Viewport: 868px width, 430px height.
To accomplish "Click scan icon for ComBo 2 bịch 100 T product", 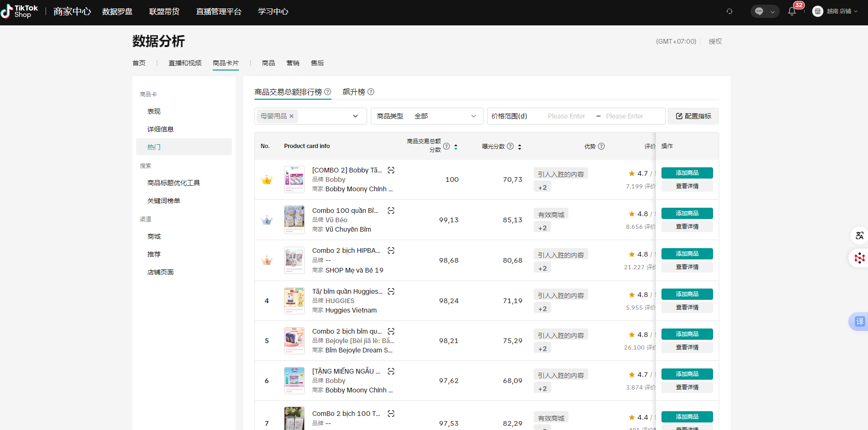I will tap(391, 414).
